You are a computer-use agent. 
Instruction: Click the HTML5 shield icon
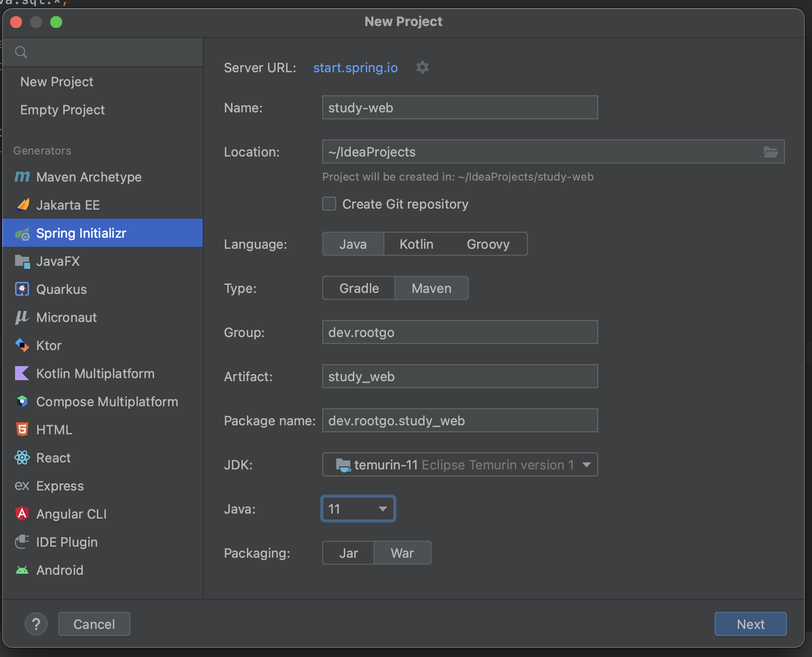22,429
